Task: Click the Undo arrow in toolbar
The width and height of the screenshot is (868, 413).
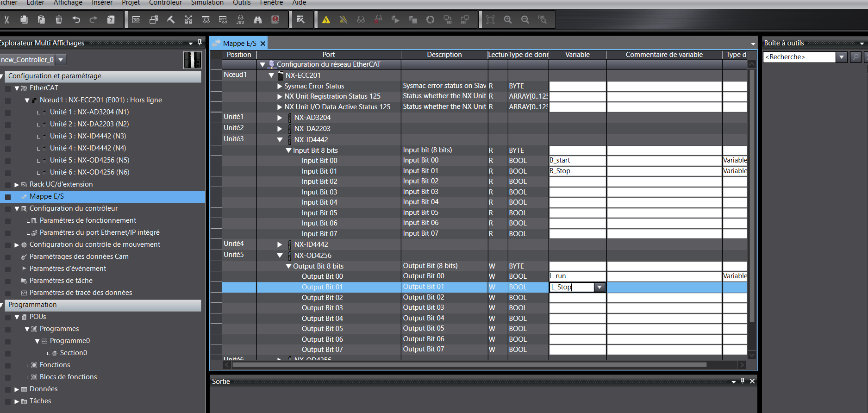Action: click(x=76, y=19)
